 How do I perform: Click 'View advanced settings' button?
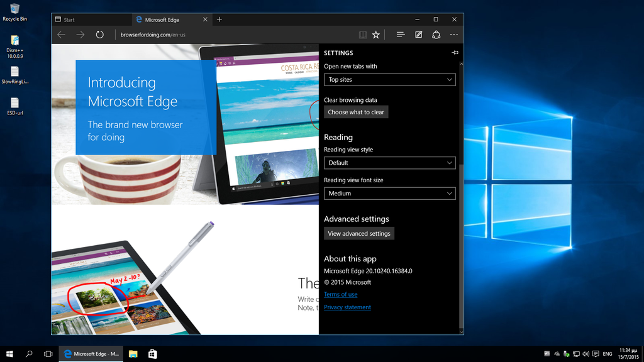pos(359,234)
